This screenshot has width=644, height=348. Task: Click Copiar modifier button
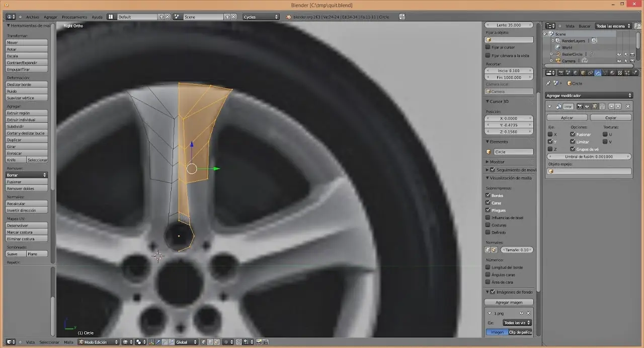point(611,117)
